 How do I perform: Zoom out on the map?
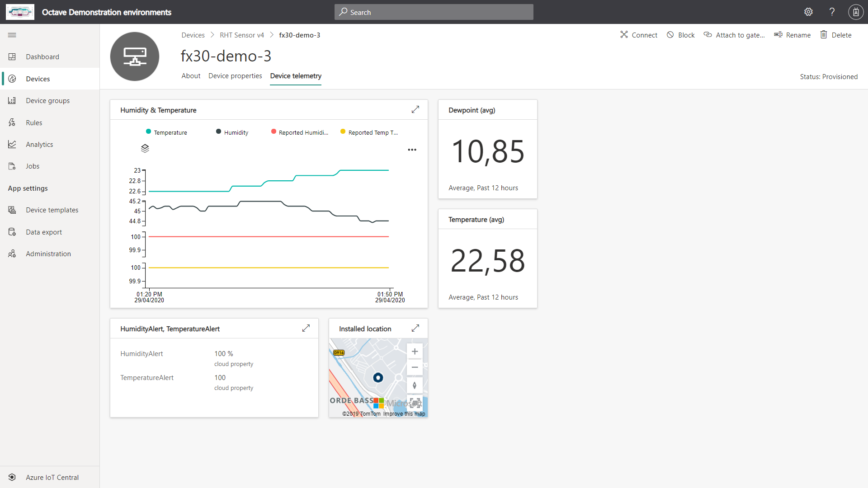coord(415,367)
